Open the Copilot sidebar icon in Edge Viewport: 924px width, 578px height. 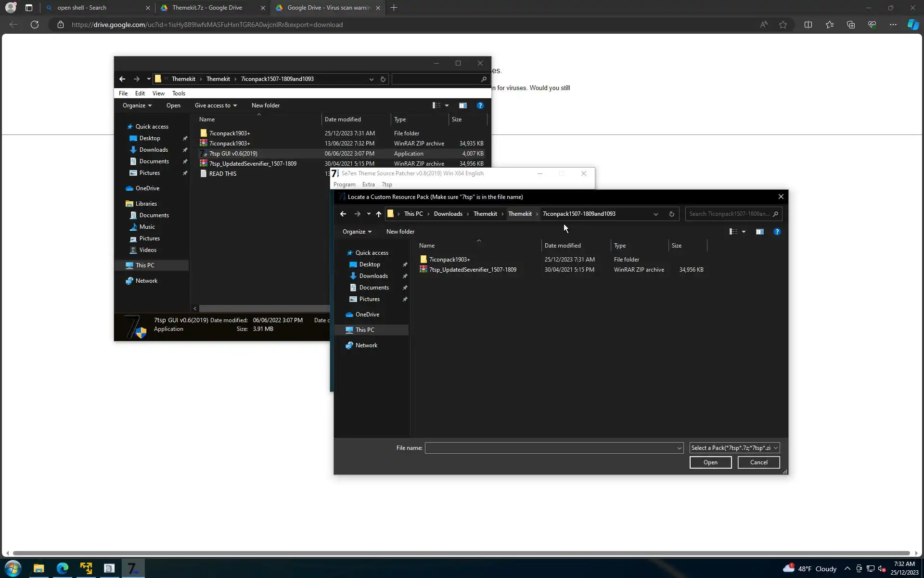pos(912,25)
